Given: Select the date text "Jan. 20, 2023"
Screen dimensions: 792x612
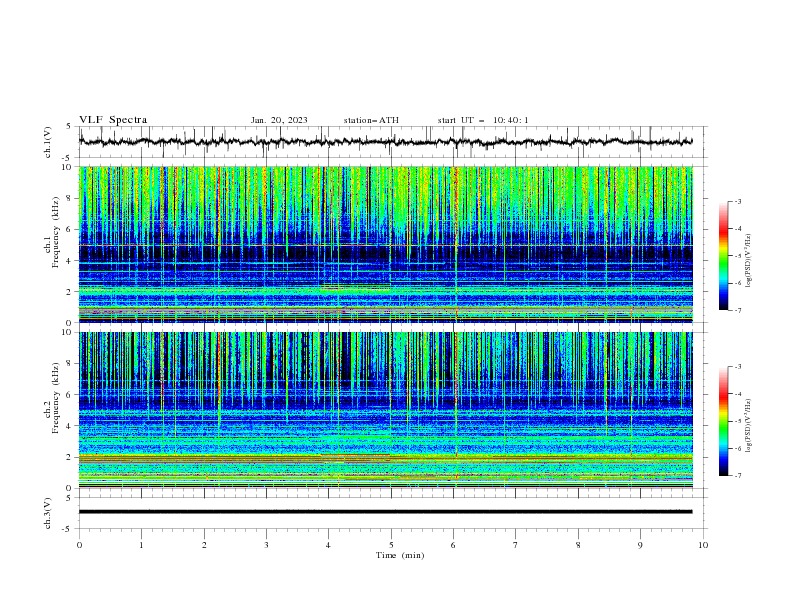Looking at the screenshot, I should pos(279,120).
